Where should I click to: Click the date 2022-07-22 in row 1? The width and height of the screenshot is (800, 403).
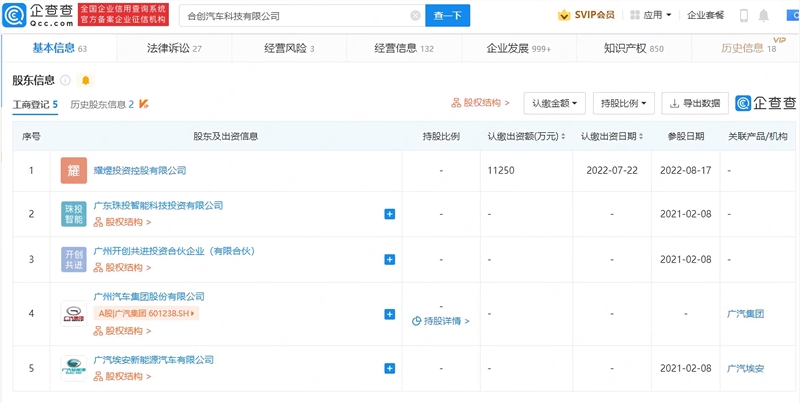point(612,170)
